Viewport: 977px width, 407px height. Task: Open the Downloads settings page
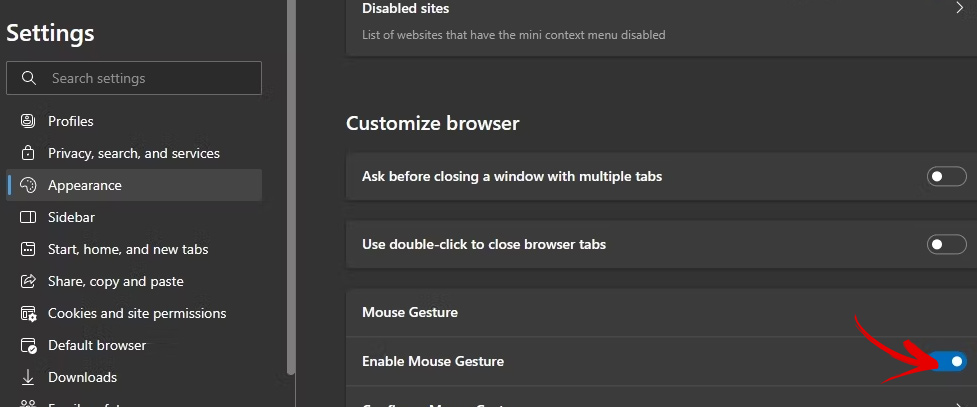point(134,377)
